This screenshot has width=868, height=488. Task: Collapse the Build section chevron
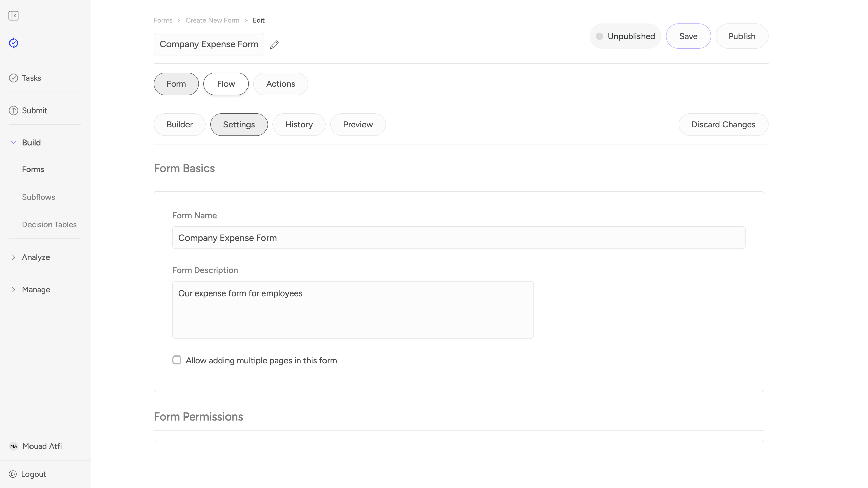coord(14,143)
